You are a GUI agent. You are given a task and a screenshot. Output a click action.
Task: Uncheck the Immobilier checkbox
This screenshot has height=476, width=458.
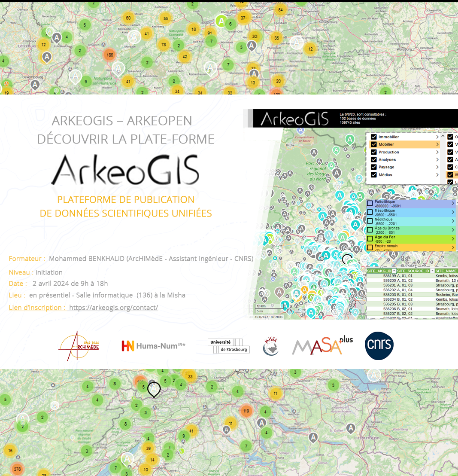pyautogui.click(x=374, y=137)
